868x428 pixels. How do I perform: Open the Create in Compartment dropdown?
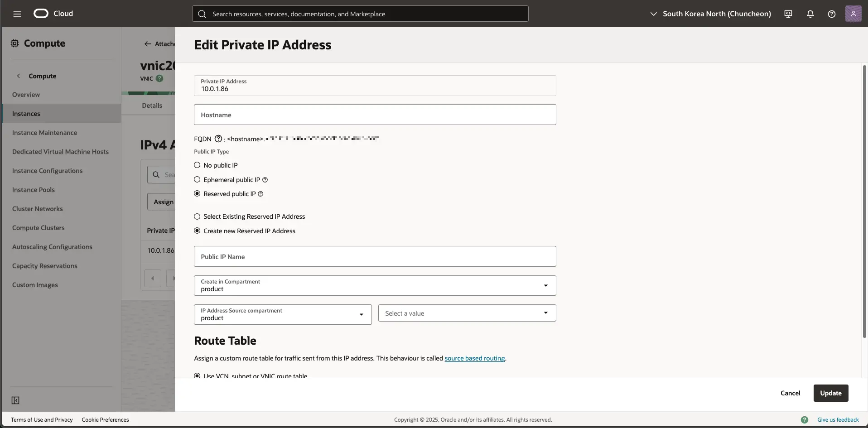pyautogui.click(x=545, y=285)
